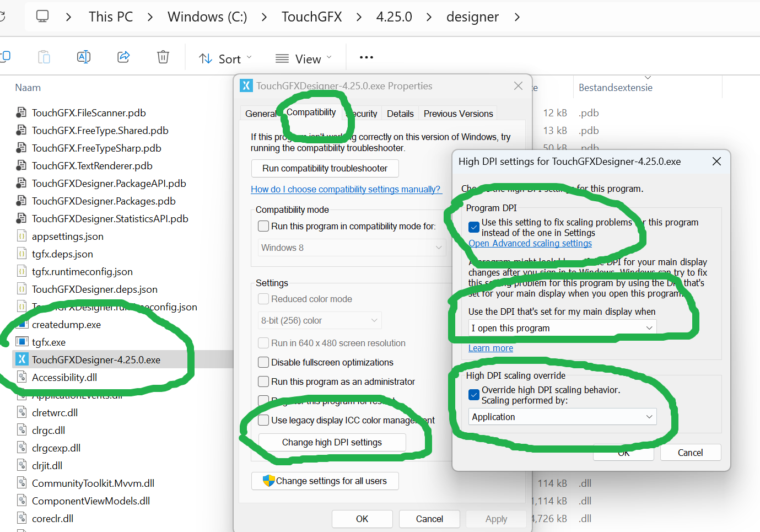The image size is (760, 532).
Task: Enable Run this program as an administrator
Action: [263, 381]
